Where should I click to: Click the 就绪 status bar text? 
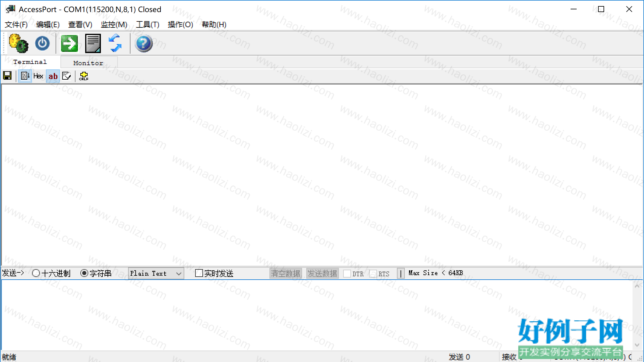[x=9, y=357]
